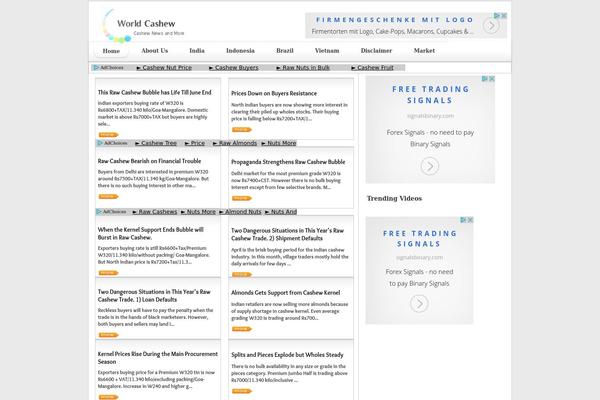This screenshot has height=400, width=600.
Task: Open article Propaganda Strengthens Raw Cashew Bubble
Action: point(288,162)
